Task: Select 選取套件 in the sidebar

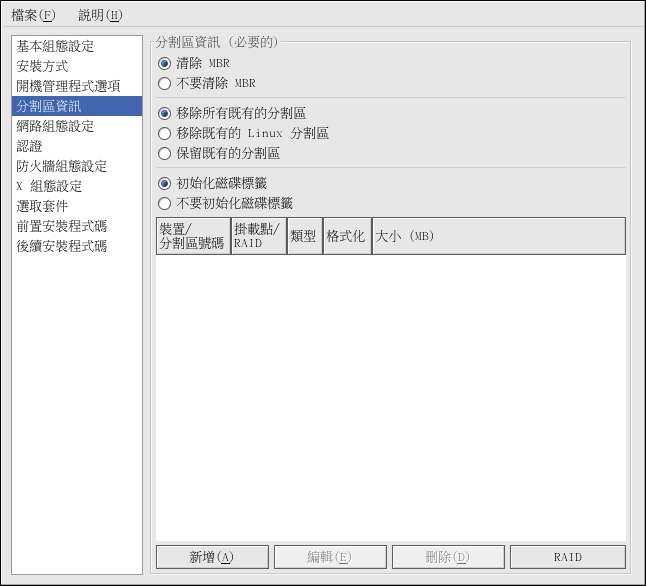Action: 42,206
